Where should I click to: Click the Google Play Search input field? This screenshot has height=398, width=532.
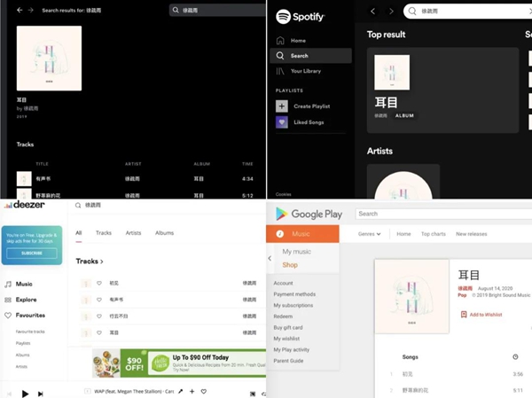[443, 214]
